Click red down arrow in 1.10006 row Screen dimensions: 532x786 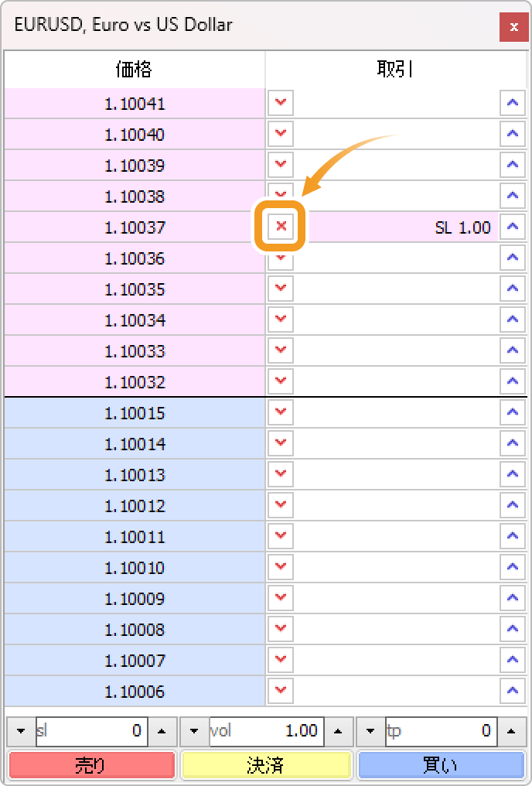[281, 691]
